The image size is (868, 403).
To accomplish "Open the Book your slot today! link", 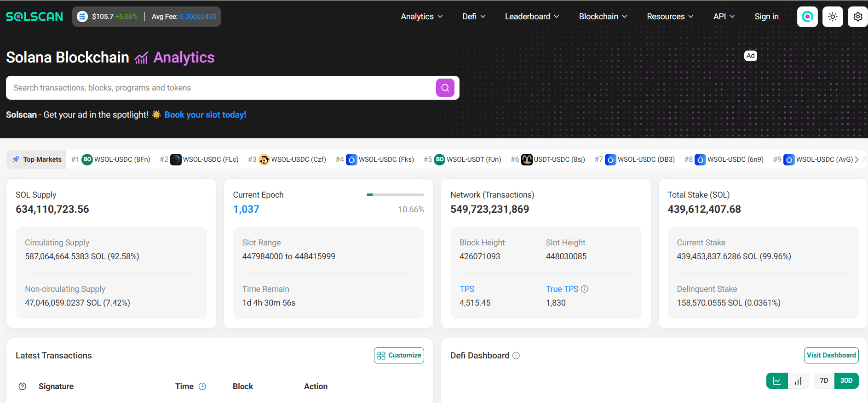I will pos(205,115).
